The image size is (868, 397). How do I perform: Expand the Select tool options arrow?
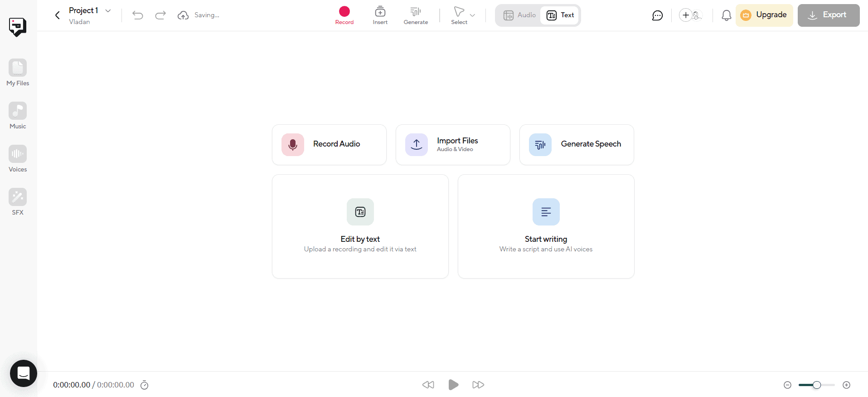point(472,15)
